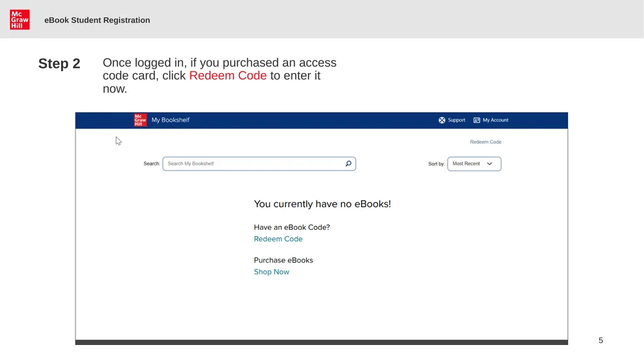Screen dimensions: 644x362
Task: Click the McGraw Hill logo beside My Bookshelf
Action: (140, 120)
